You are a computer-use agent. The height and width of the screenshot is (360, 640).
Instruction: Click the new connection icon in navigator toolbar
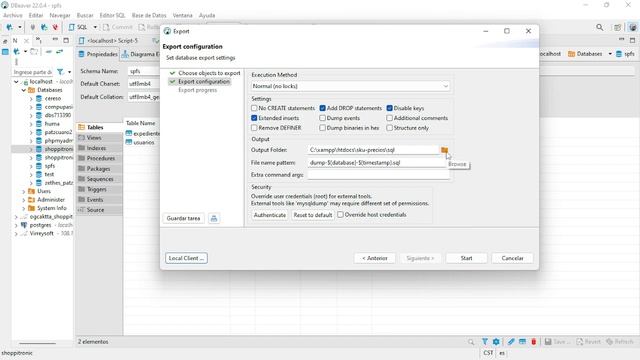tap(16, 51)
